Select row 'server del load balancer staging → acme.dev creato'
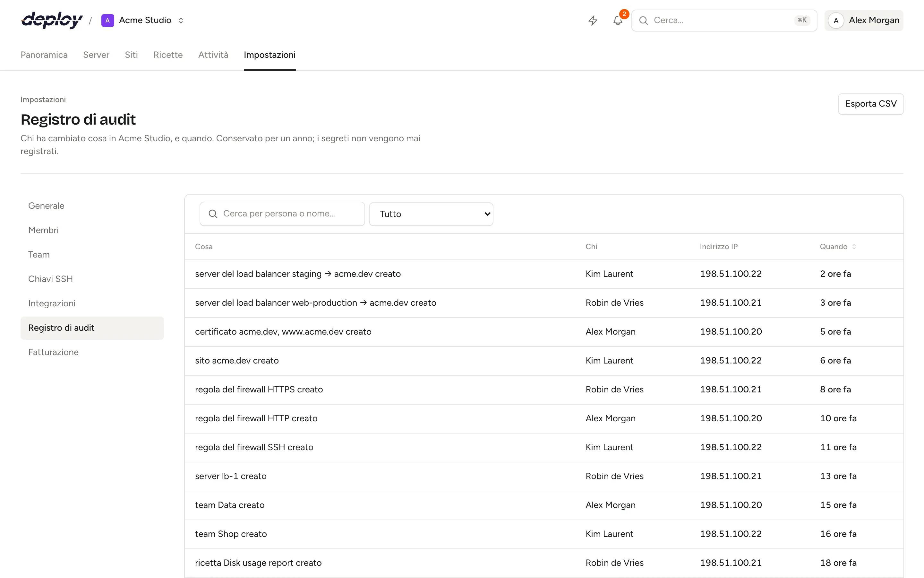 [544, 274]
